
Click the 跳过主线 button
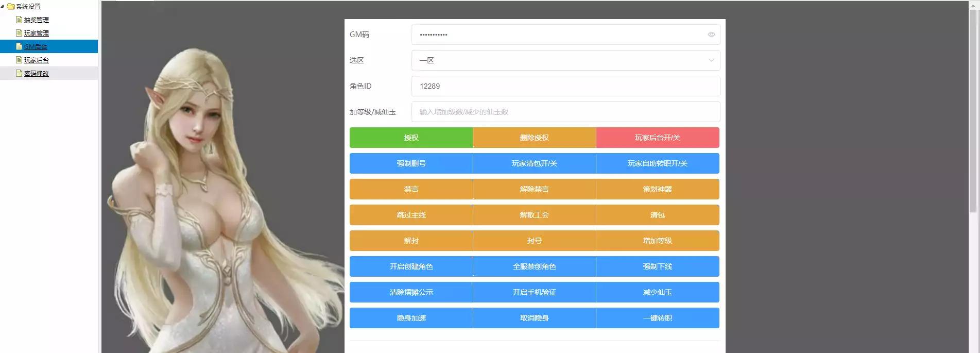(411, 215)
